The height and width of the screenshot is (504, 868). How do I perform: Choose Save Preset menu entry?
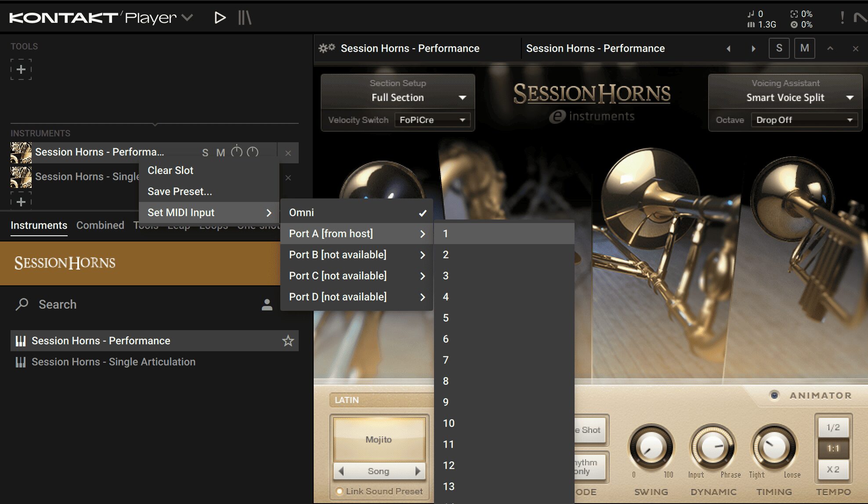click(209, 191)
